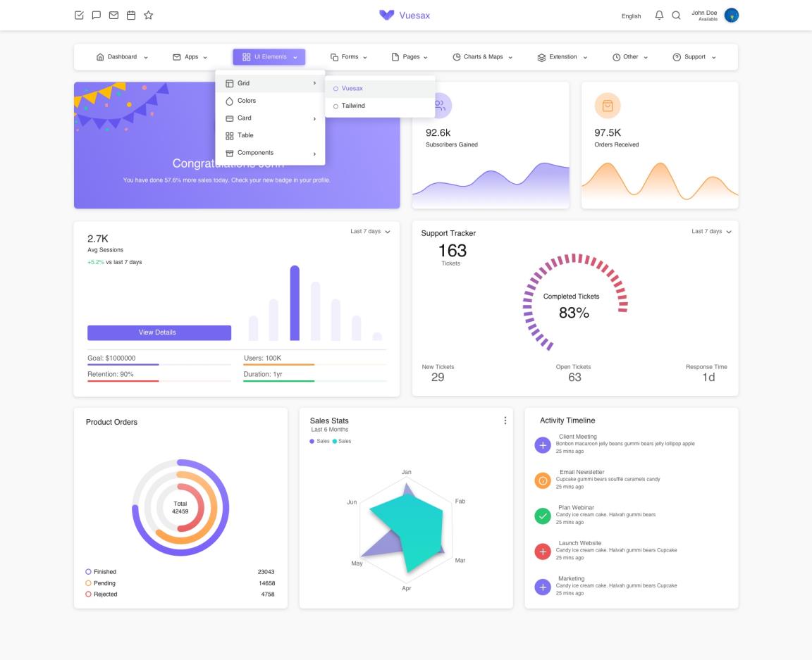The height and width of the screenshot is (660, 812).
Task: Click the star bookmark icon
Action: pyautogui.click(x=148, y=15)
